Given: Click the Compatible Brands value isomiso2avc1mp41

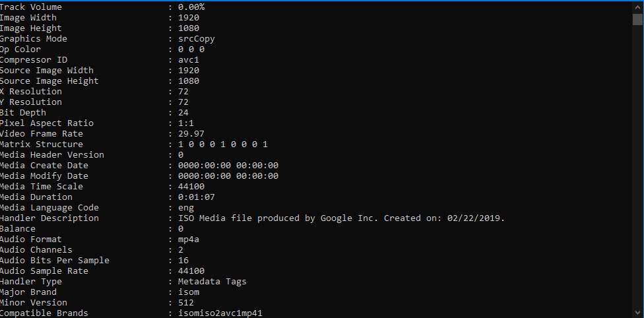Looking at the screenshot, I should point(220,313).
